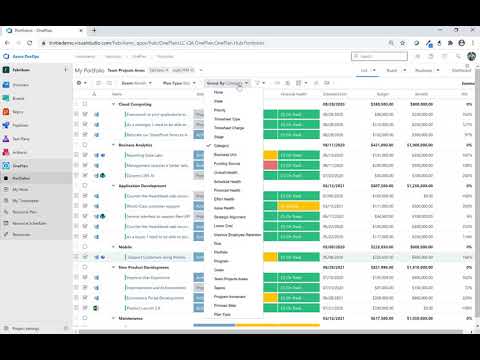The image size is (480, 360).
Task: Open the Zoom dropdown in toolbar
Action: (x=137, y=83)
